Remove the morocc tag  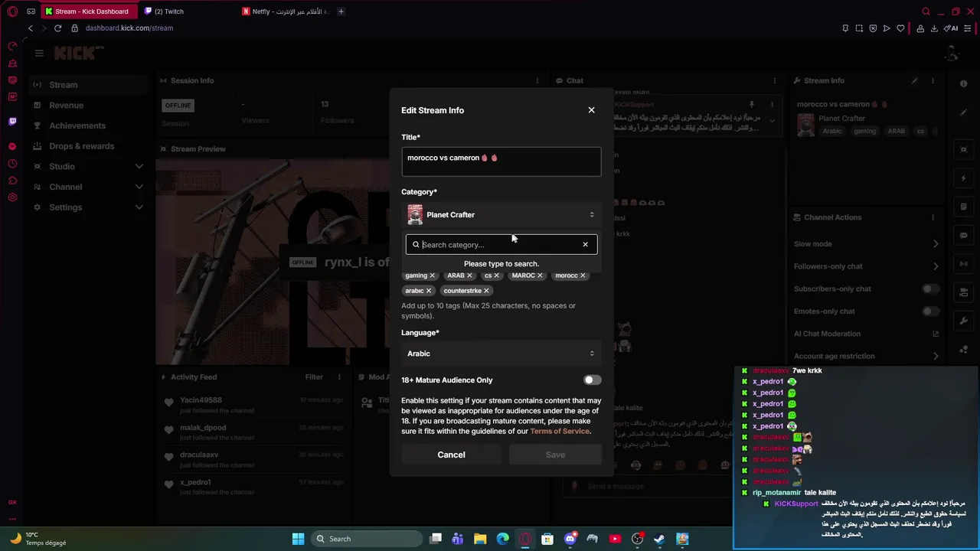coord(583,275)
